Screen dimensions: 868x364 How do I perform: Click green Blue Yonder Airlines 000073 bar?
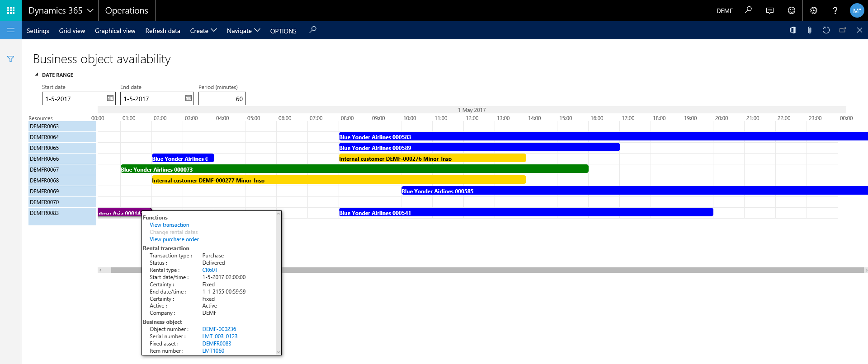[x=354, y=169]
